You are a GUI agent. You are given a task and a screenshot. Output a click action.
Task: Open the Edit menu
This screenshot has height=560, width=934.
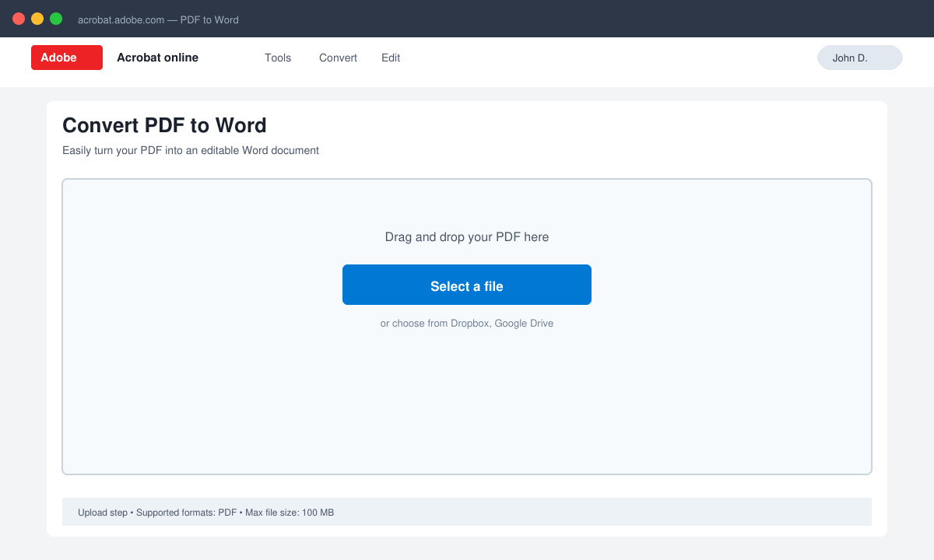pyautogui.click(x=391, y=58)
